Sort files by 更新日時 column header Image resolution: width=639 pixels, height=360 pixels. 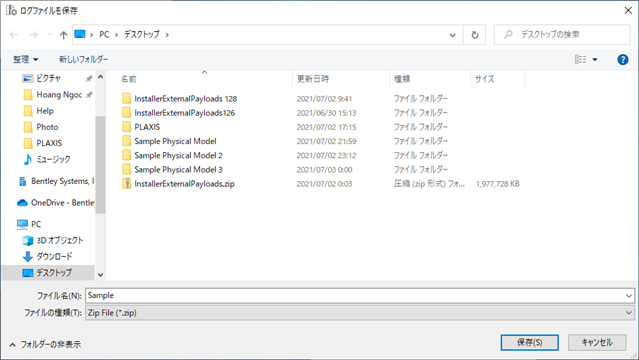(x=313, y=79)
